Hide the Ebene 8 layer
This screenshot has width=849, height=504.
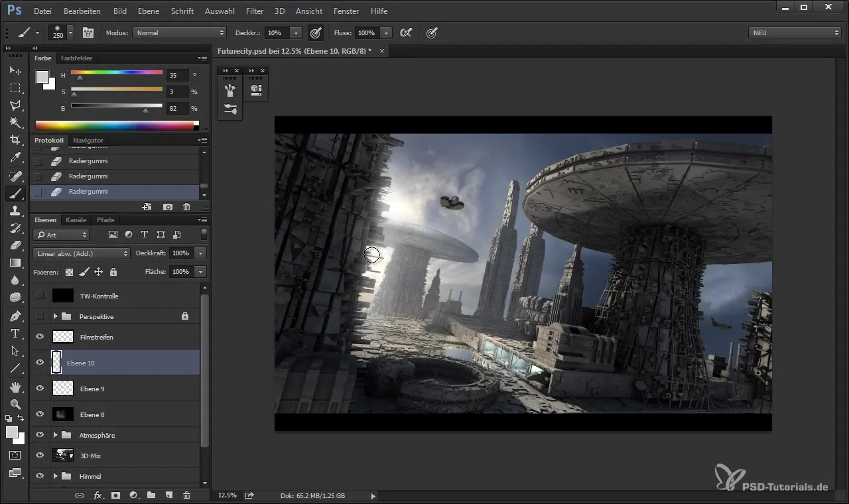click(40, 414)
